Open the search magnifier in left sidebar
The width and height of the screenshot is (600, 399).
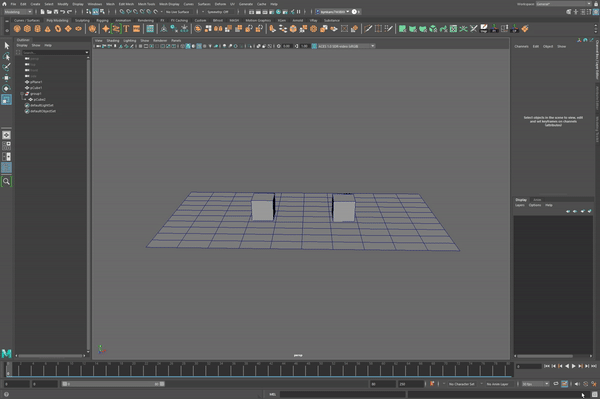7,181
